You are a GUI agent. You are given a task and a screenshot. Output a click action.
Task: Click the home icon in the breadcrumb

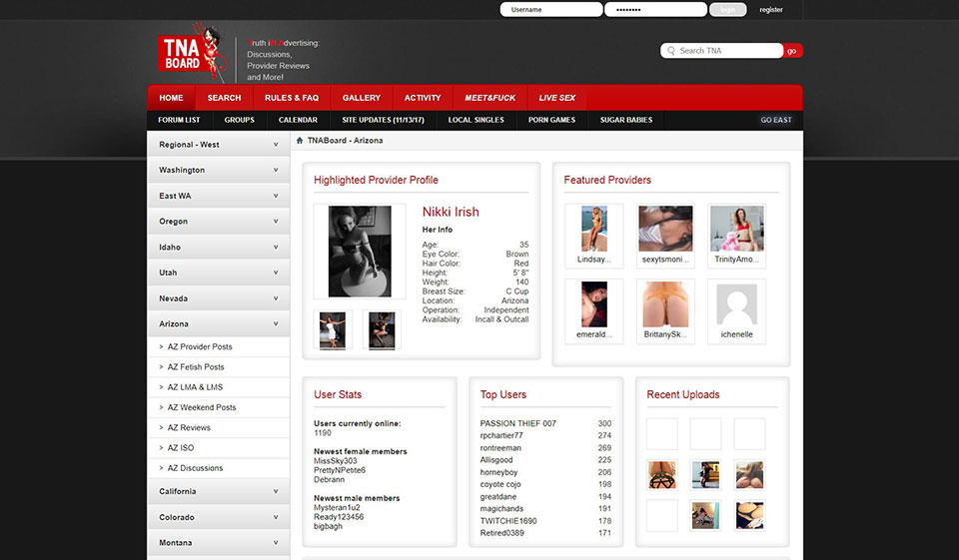[300, 141]
